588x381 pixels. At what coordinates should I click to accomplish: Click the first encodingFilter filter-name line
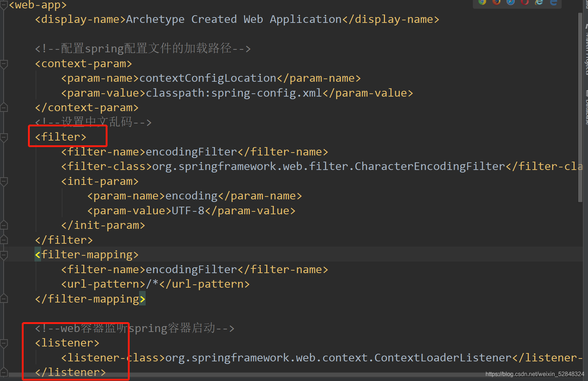pyautogui.click(x=195, y=152)
